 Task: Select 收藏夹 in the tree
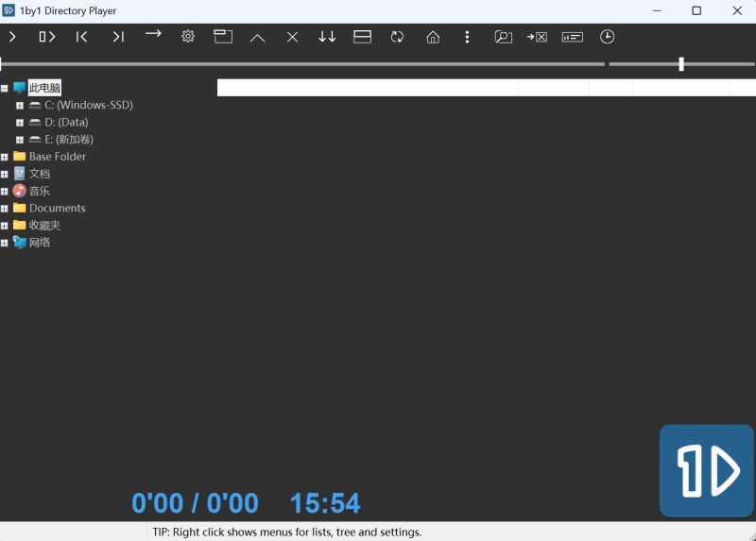tap(44, 225)
